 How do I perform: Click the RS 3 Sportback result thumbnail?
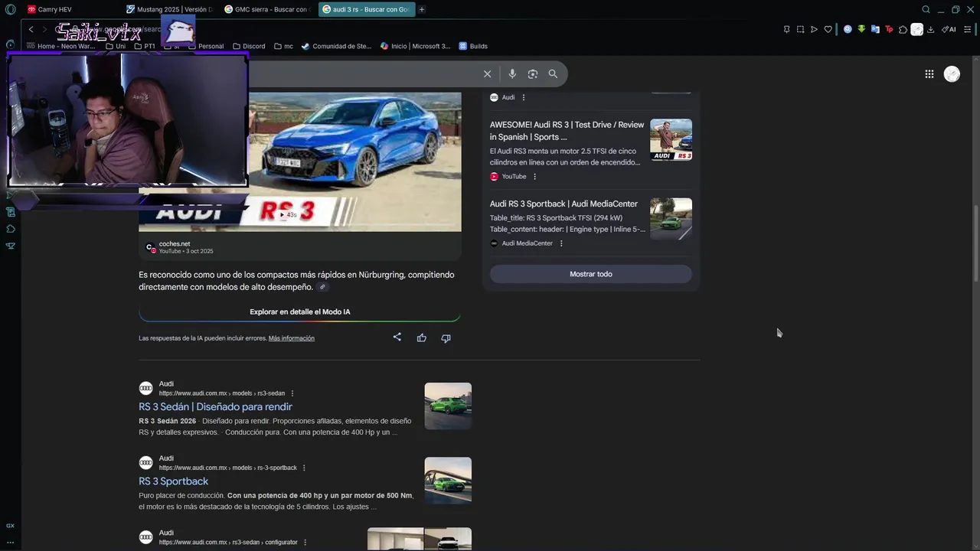click(x=448, y=481)
